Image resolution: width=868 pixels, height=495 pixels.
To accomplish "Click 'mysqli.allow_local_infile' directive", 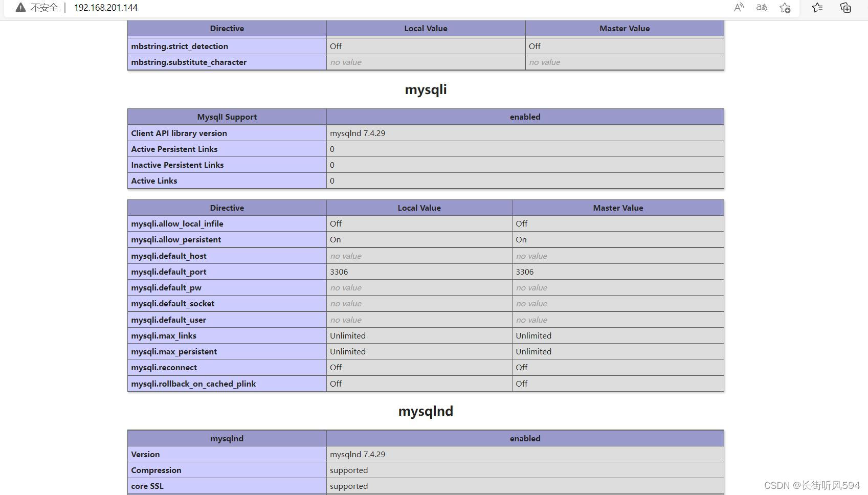I will tap(177, 223).
